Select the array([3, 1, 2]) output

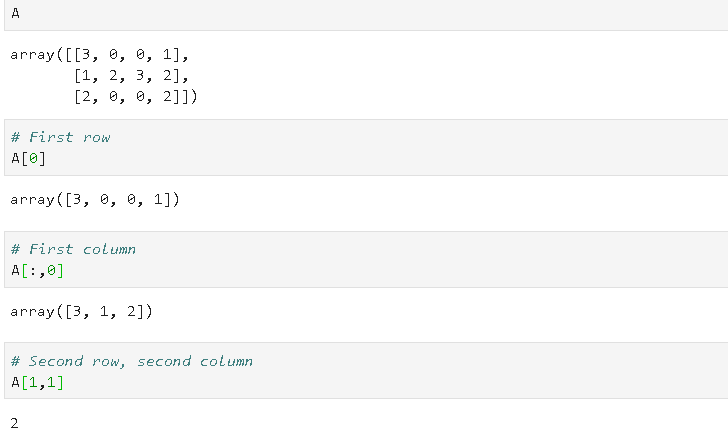tap(81, 312)
